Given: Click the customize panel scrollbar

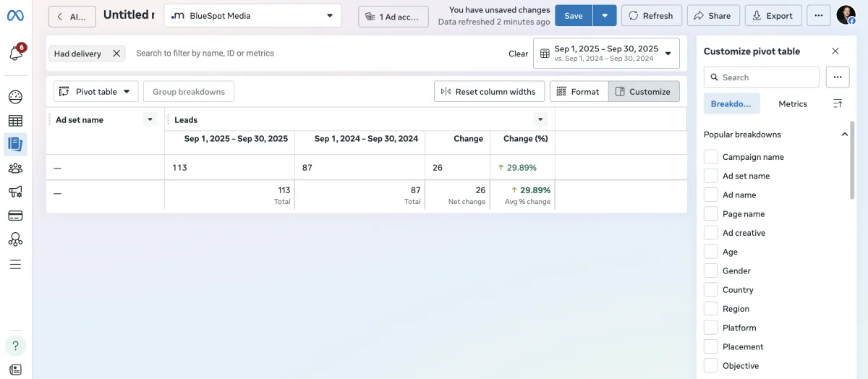Looking at the screenshot, I should pyautogui.click(x=852, y=160).
